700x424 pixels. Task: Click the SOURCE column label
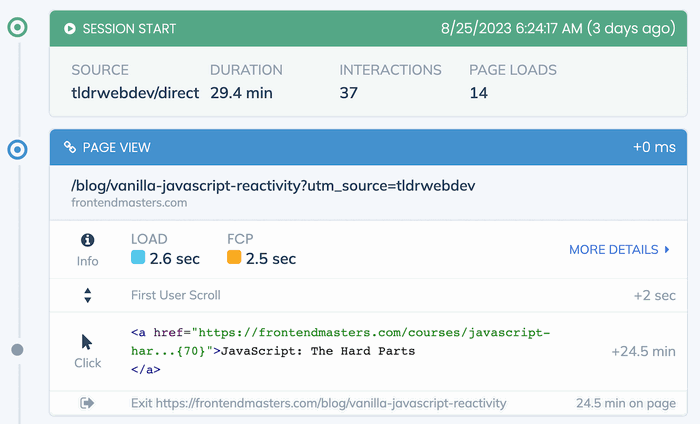[100, 70]
